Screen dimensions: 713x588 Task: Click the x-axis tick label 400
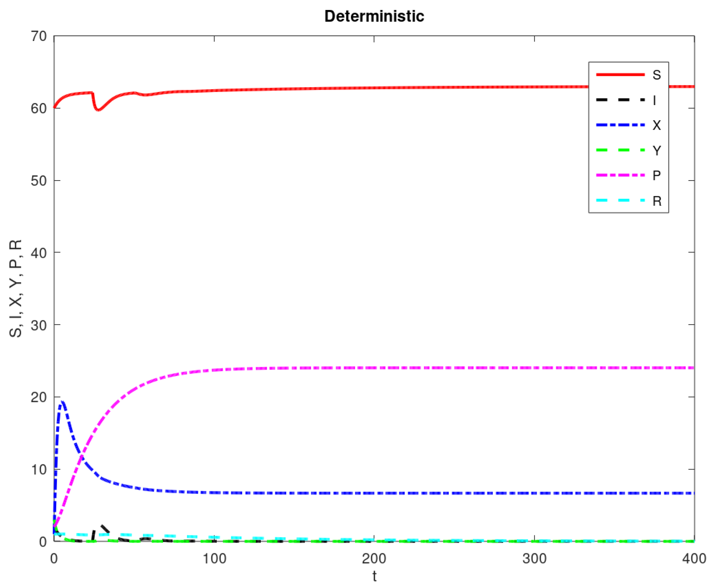pyautogui.click(x=694, y=559)
